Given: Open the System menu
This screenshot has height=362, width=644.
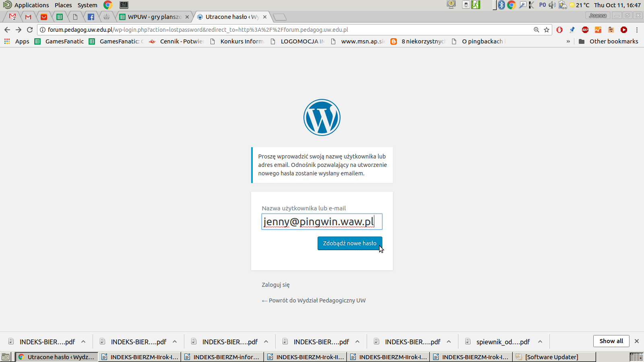Looking at the screenshot, I should (87, 5).
